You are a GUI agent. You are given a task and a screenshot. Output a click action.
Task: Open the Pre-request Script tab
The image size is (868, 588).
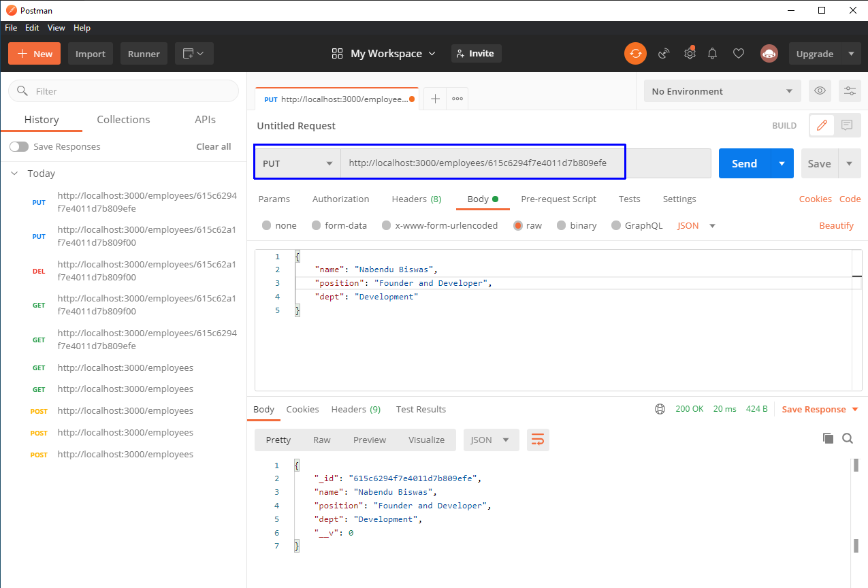558,199
